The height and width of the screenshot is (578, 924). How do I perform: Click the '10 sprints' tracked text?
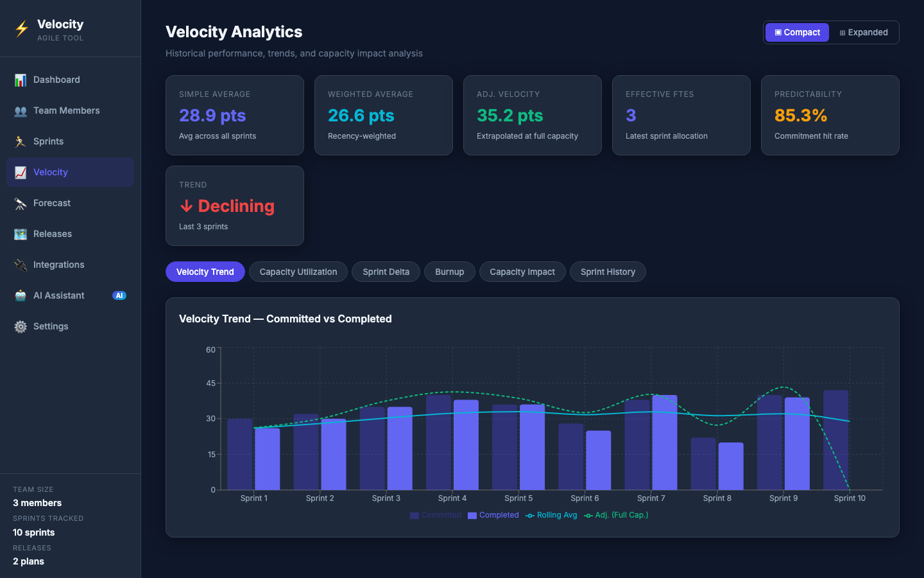tap(34, 532)
